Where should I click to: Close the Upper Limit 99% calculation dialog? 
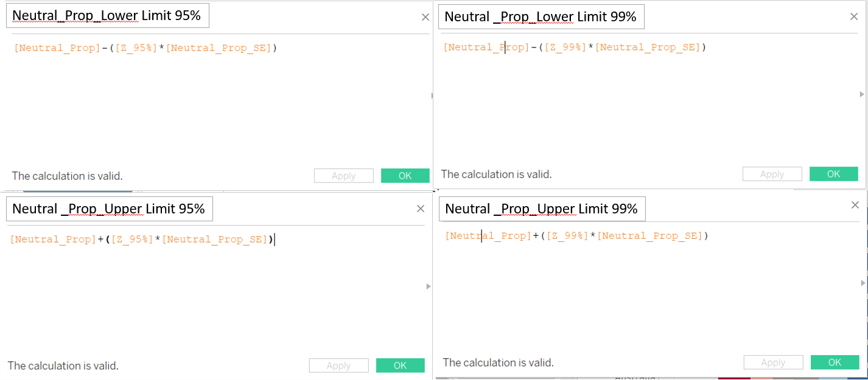tap(855, 206)
